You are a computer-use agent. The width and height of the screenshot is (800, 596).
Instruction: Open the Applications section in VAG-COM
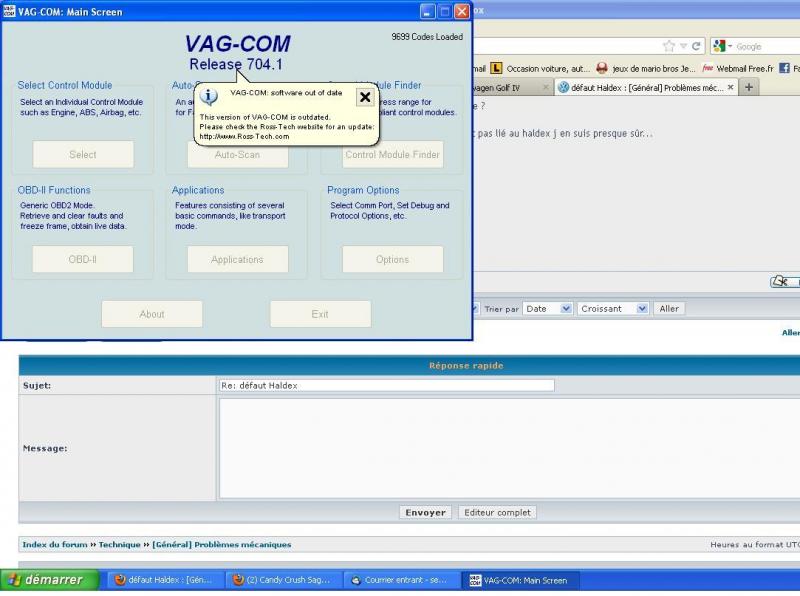237,259
